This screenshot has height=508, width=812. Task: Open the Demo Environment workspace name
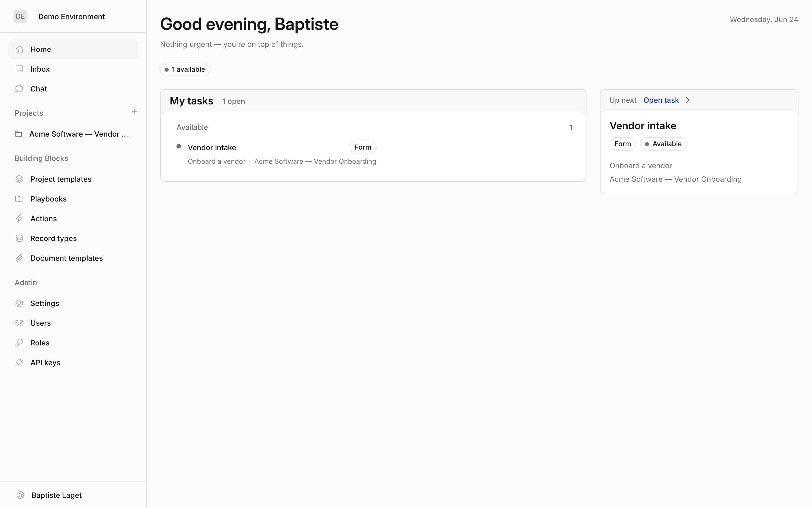coord(71,16)
